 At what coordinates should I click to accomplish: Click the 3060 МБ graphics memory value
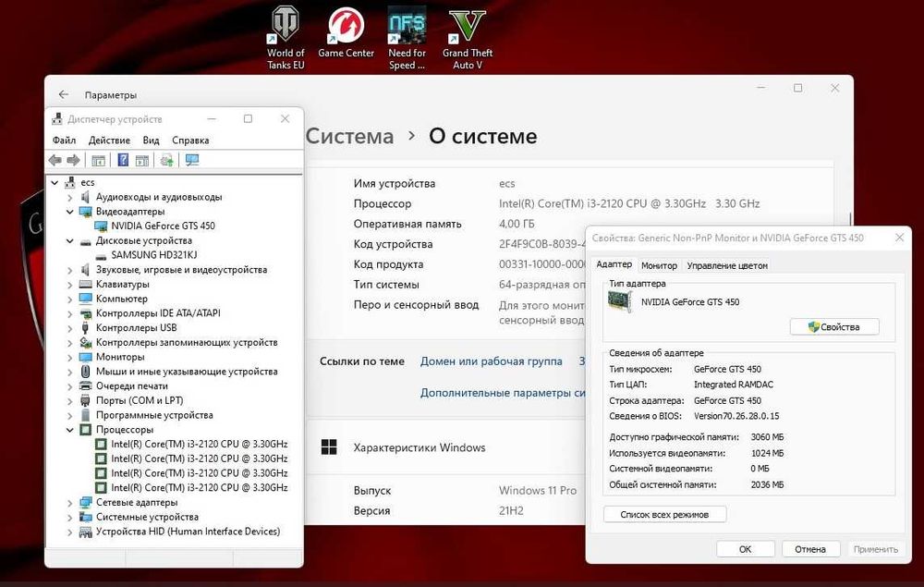[x=767, y=437]
